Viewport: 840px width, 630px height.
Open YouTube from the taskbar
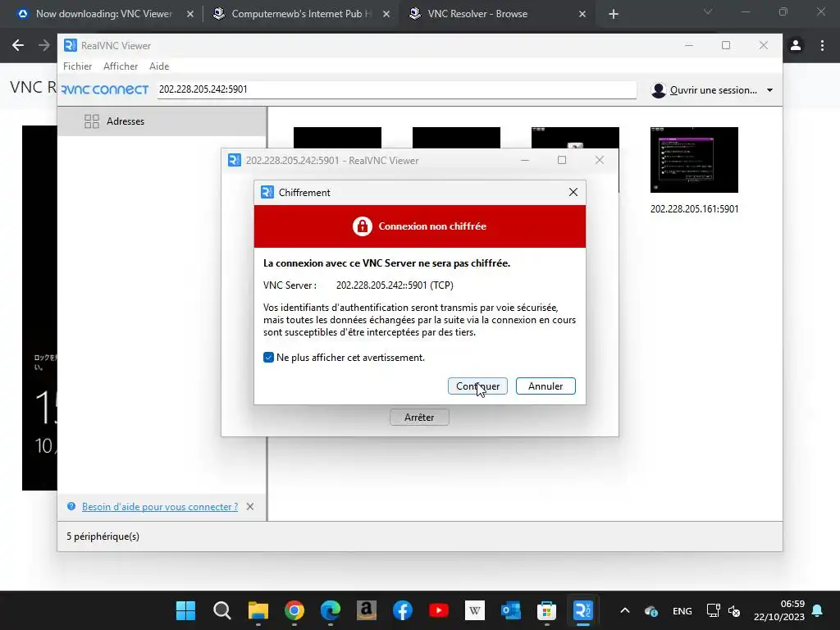(438, 610)
